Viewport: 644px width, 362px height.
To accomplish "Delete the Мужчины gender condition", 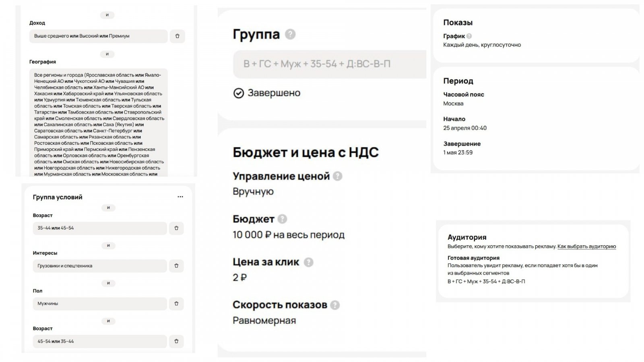I will coord(176,304).
